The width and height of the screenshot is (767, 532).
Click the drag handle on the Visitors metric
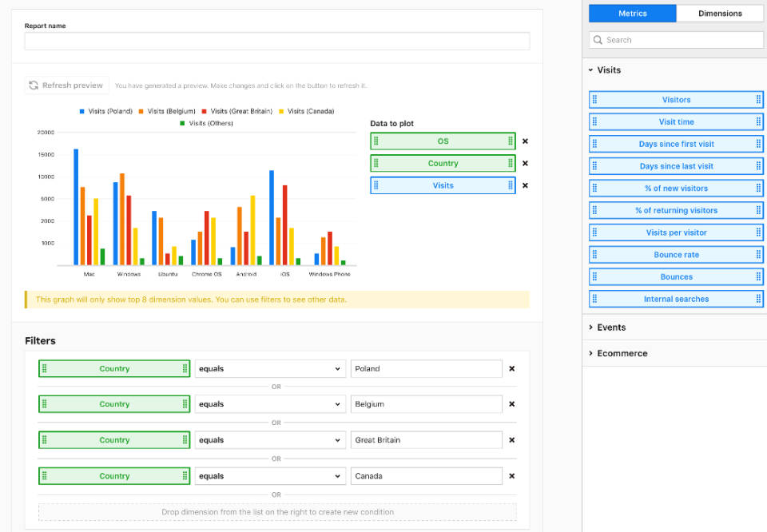(x=593, y=99)
